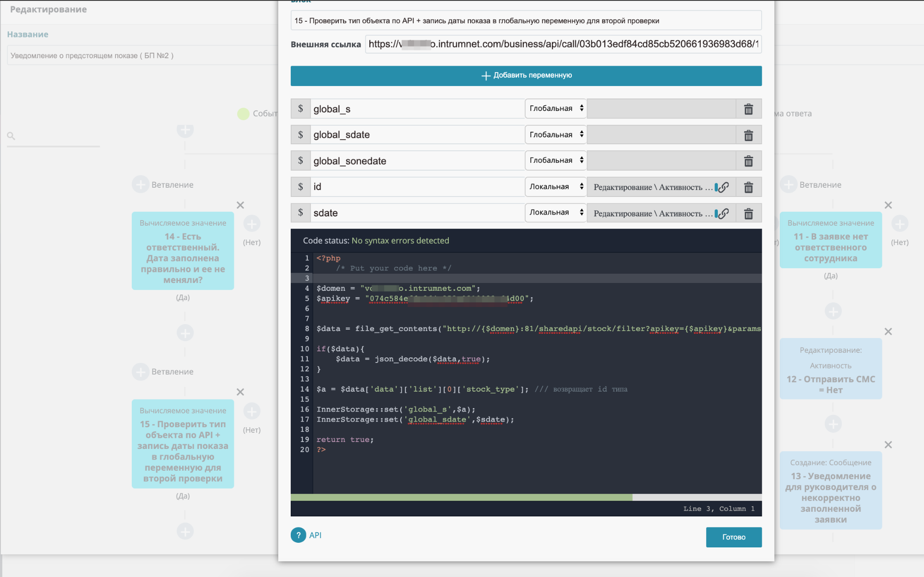Open scope dropdown for global_sdate variable

pos(556,135)
